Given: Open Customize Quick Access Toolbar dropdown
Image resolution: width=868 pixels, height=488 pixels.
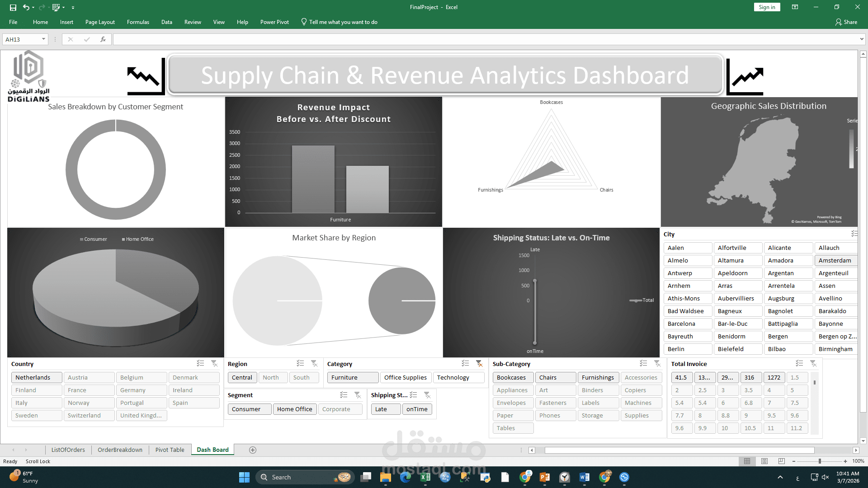Looking at the screenshot, I should click(73, 8).
